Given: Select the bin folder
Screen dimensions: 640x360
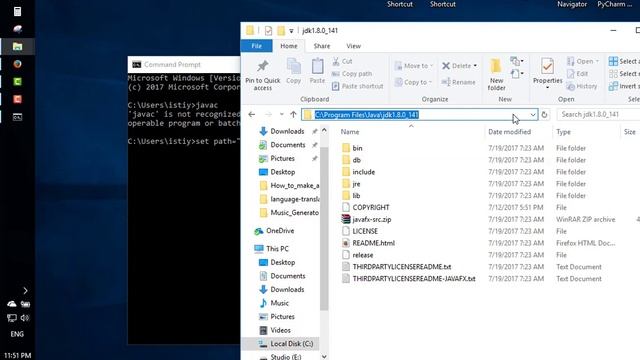Looking at the screenshot, I should [x=357, y=148].
